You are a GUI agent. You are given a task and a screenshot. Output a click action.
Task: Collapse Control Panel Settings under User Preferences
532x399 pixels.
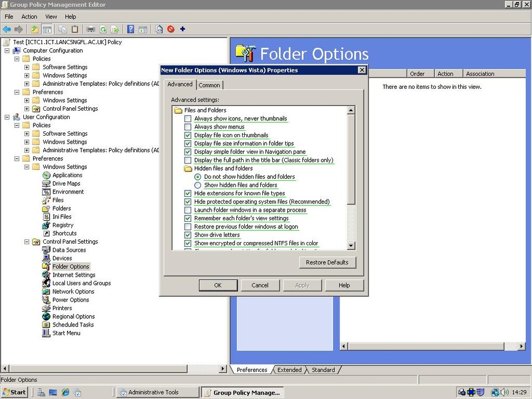coord(27,242)
